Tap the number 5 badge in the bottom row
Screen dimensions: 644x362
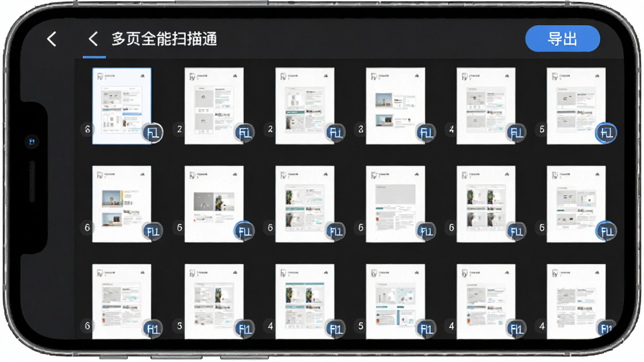pyautogui.click(x=360, y=326)
